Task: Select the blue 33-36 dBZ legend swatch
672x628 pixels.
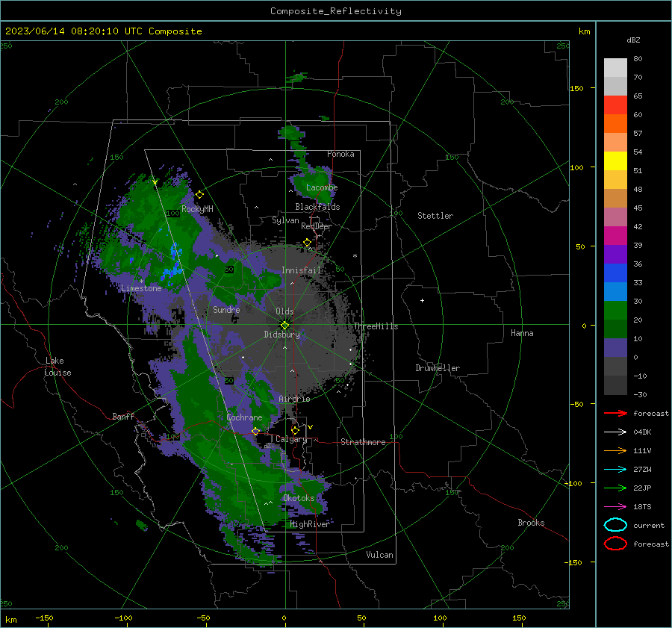Action: [x=615, y=273]
